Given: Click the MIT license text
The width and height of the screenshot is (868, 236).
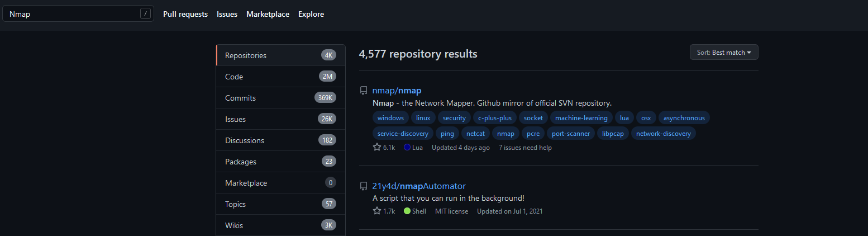Looking at the screenshot, I should 452,211.
